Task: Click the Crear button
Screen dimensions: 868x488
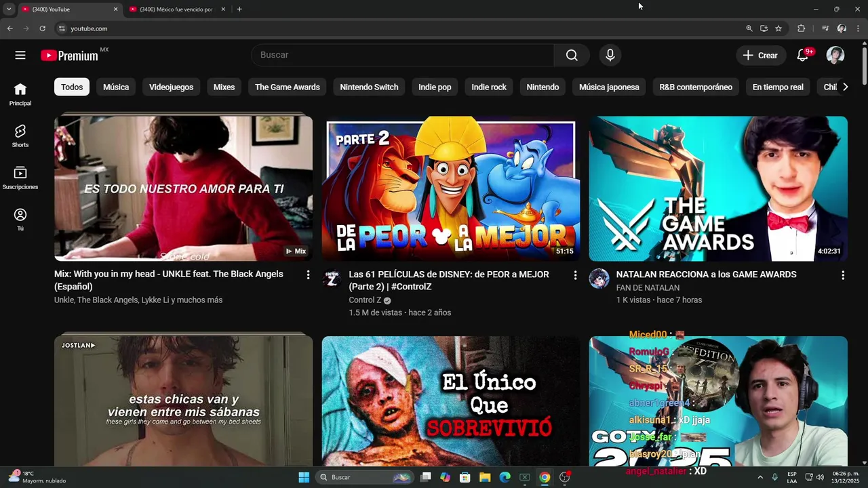Action: point(761,56)
